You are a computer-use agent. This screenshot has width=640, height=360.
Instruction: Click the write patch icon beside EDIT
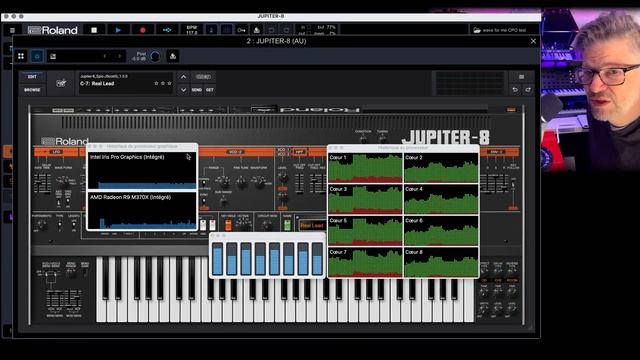point(61,83)
